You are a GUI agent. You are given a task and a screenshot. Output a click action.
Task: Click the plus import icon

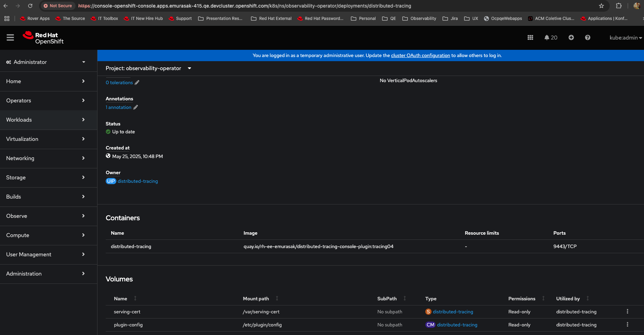pos(571,37)
